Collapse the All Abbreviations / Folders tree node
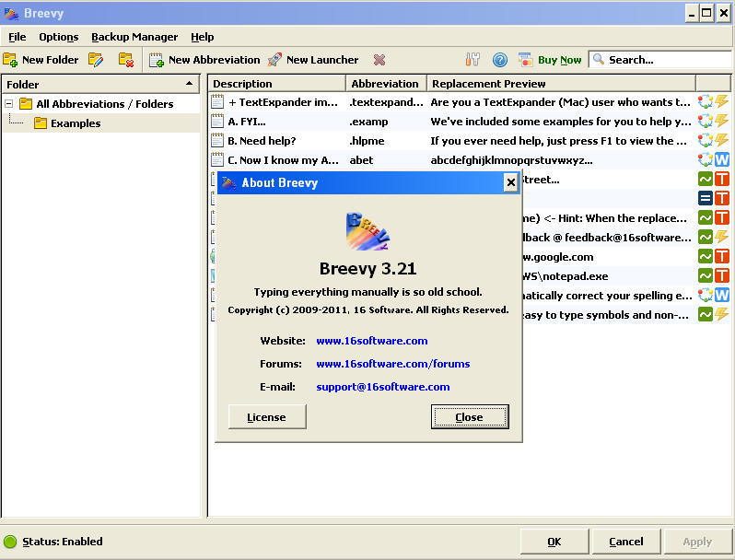The width and height of the screenshot is (735, 560). 9,104
